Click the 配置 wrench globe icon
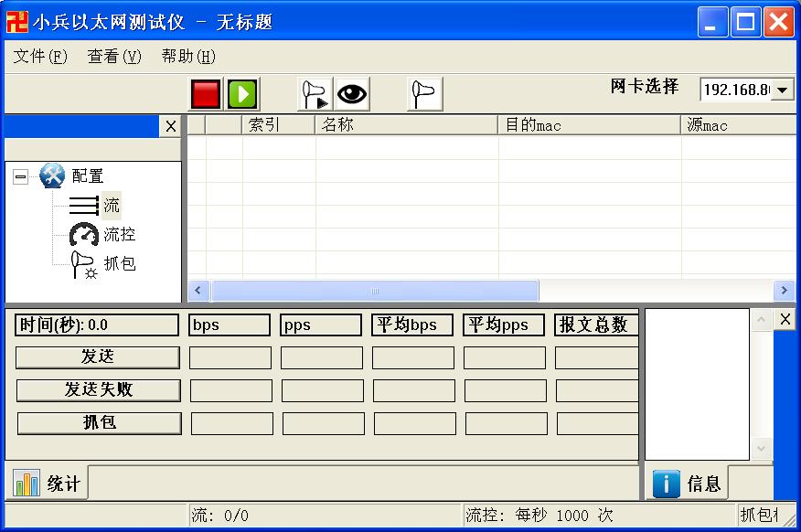 click(x=52, y=176)
